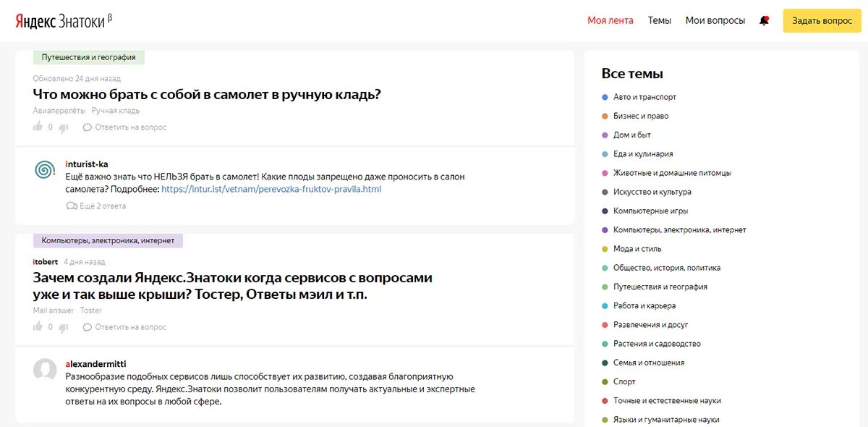Dislike the hand luggage question with thumbs down
The width and height of the screenshot is (868, 427).
pyautogui.click(x=64, y=127)
